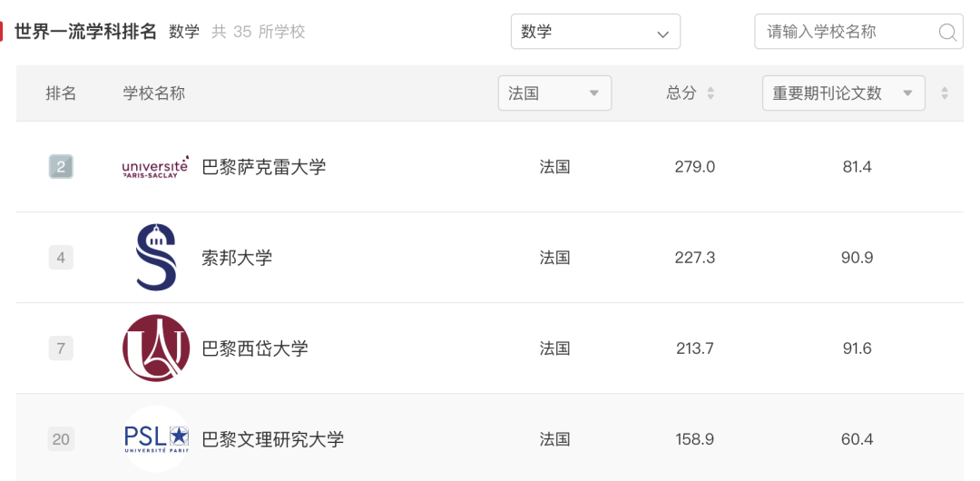Open the 法国 country filter dropdown

tap(554, 93)
